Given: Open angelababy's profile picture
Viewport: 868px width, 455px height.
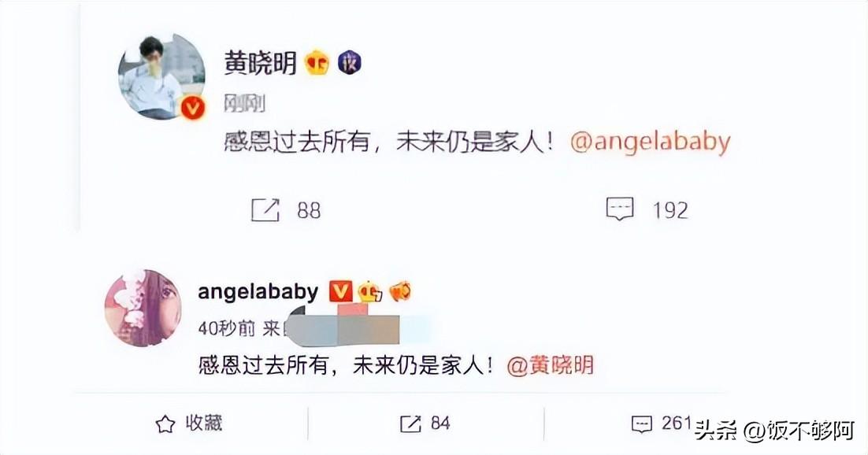Looking at the screenshot, I should (143, 309).
